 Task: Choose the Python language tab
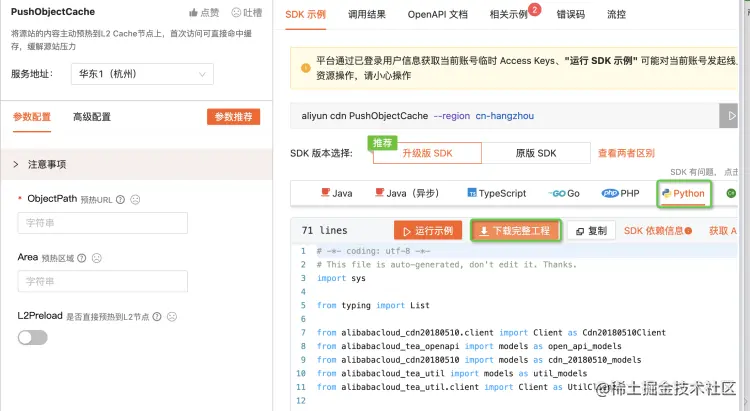(684, 193)
